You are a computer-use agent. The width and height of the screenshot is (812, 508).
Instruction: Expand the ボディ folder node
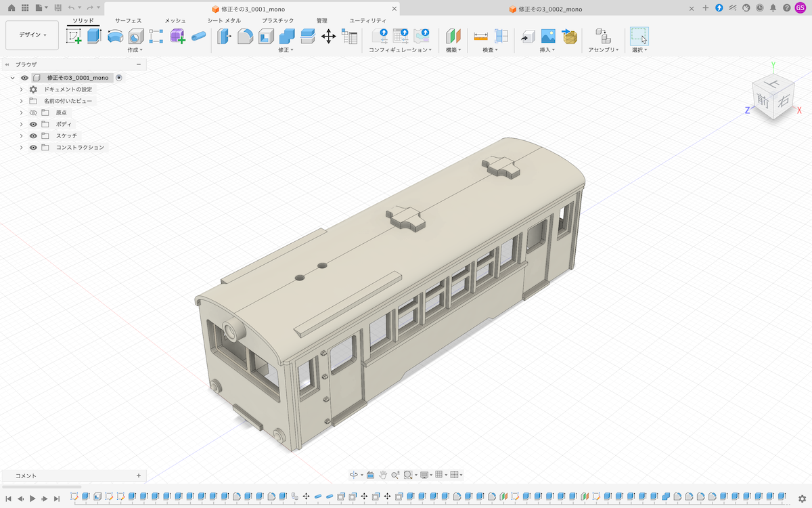[22, 124]
